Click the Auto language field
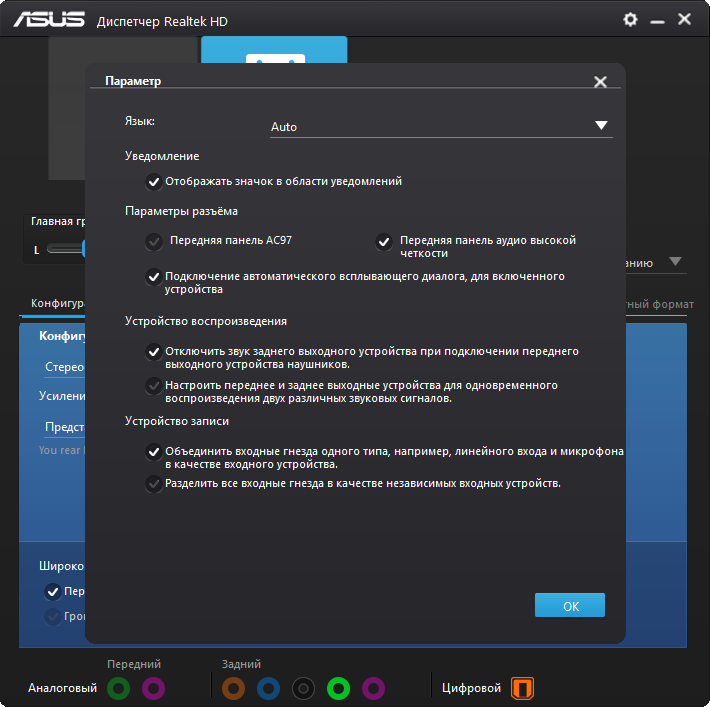 (x=441, y=127)
